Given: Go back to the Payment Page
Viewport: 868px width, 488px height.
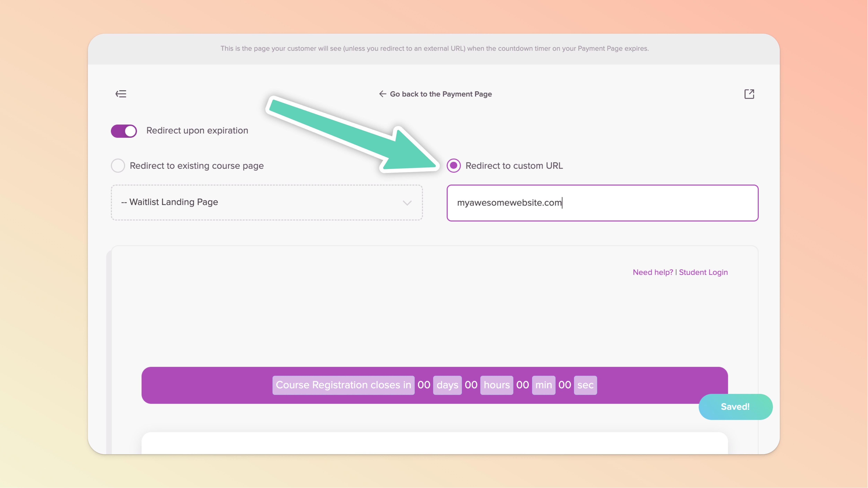Looking at the screenshot, I should click(440, 94).
